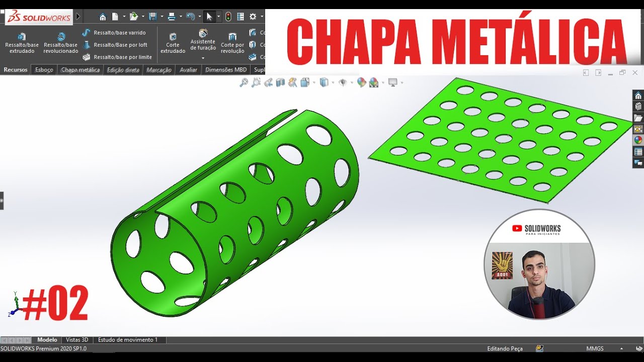
Task: Save the part with the Save icon
Action: [x=152, y=17]
